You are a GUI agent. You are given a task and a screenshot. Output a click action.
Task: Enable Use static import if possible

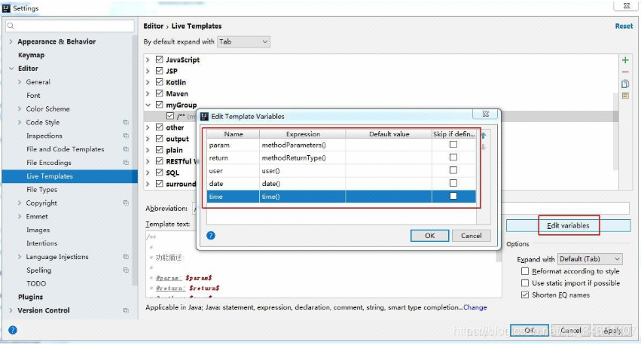coord(525,283)
